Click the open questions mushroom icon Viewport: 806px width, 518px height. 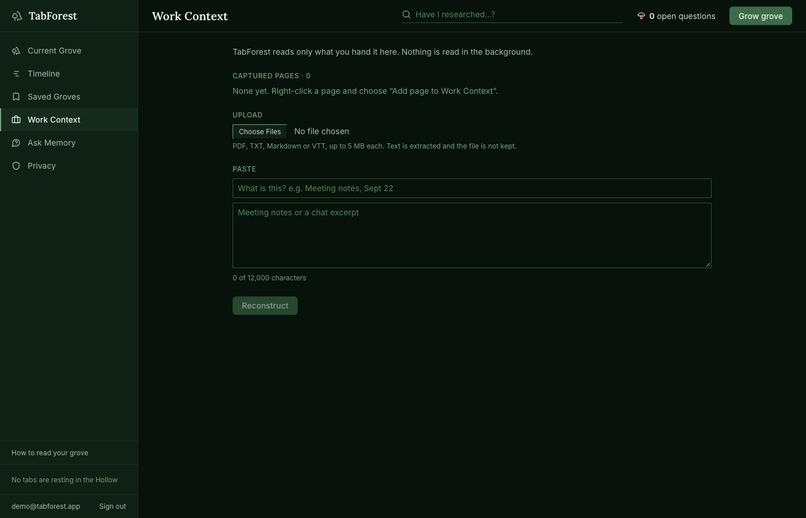pyautogui.click(x=641, y=16)
